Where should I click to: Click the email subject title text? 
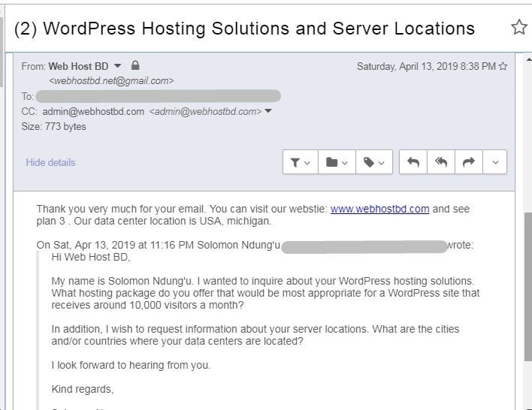(244, 28)
